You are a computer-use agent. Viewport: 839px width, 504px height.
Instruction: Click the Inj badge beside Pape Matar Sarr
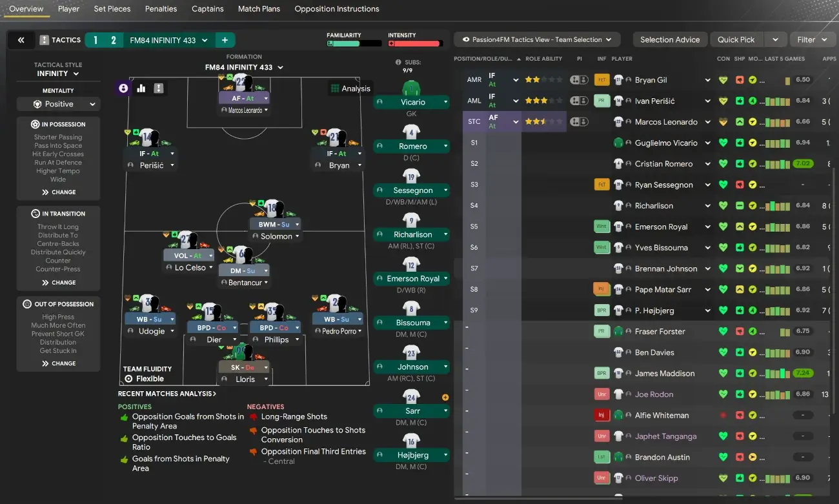601,289
